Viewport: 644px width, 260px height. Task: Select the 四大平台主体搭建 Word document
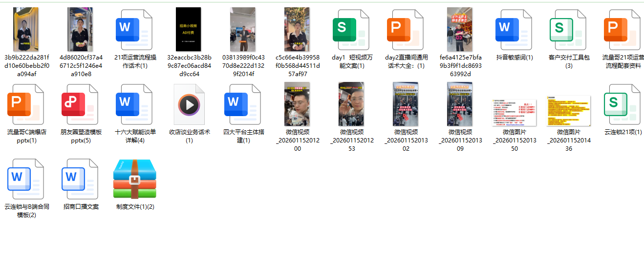click(243, 104)
